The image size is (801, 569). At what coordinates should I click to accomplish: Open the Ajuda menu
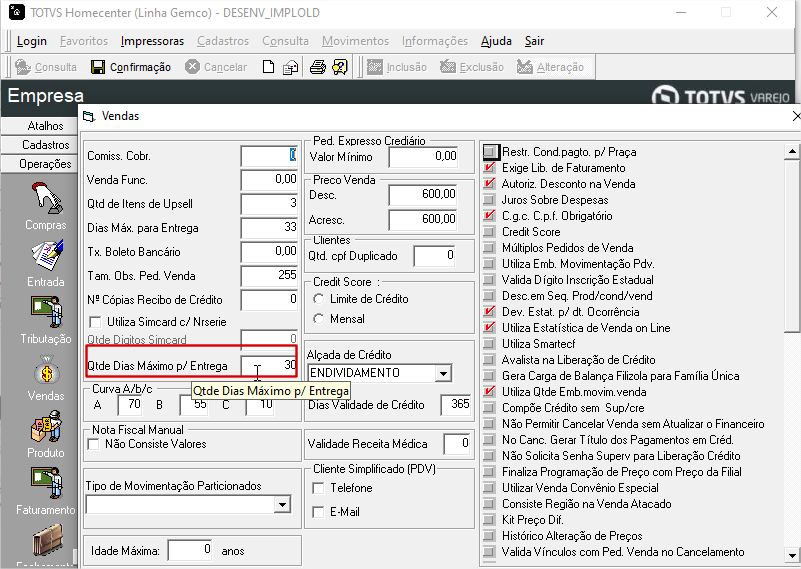[496, 41]
